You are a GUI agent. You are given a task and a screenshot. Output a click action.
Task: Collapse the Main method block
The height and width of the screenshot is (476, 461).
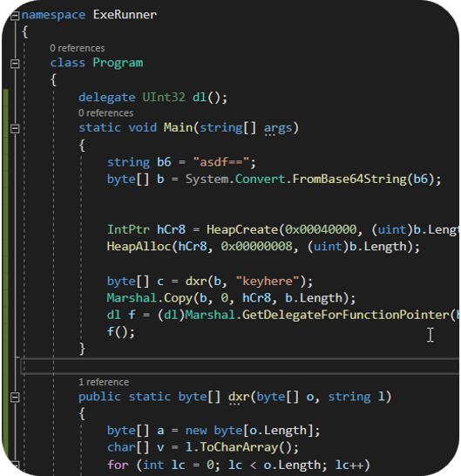click(x=15, y=129)
